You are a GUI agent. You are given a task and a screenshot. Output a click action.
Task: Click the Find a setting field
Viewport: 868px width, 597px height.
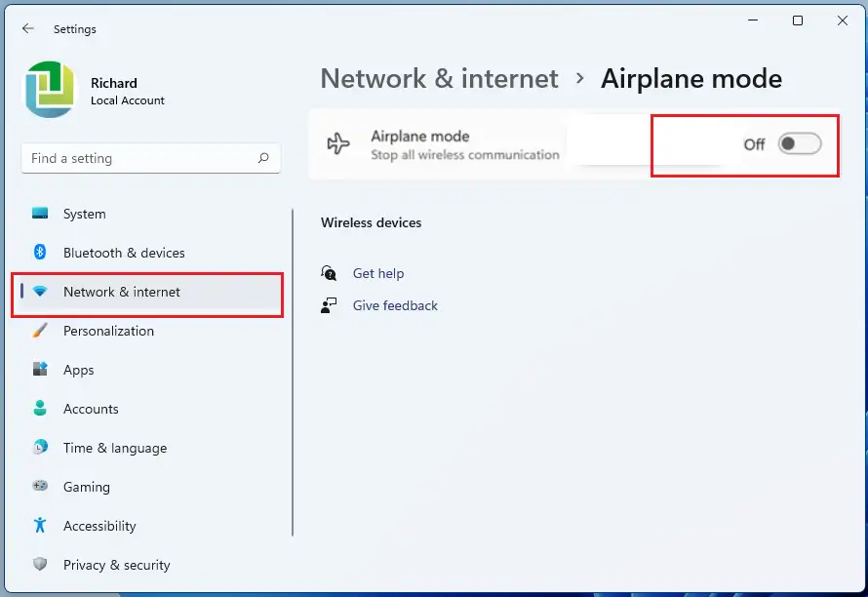(x=150, y=158)
